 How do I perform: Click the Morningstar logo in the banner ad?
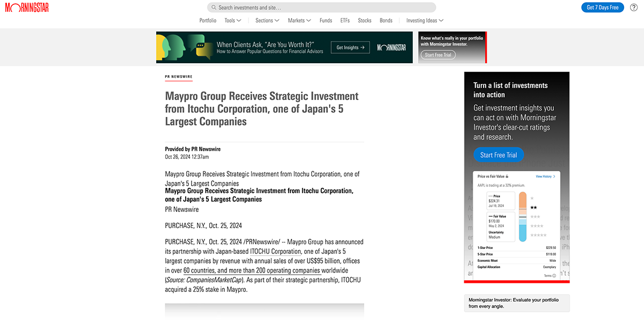click(392, 47)
